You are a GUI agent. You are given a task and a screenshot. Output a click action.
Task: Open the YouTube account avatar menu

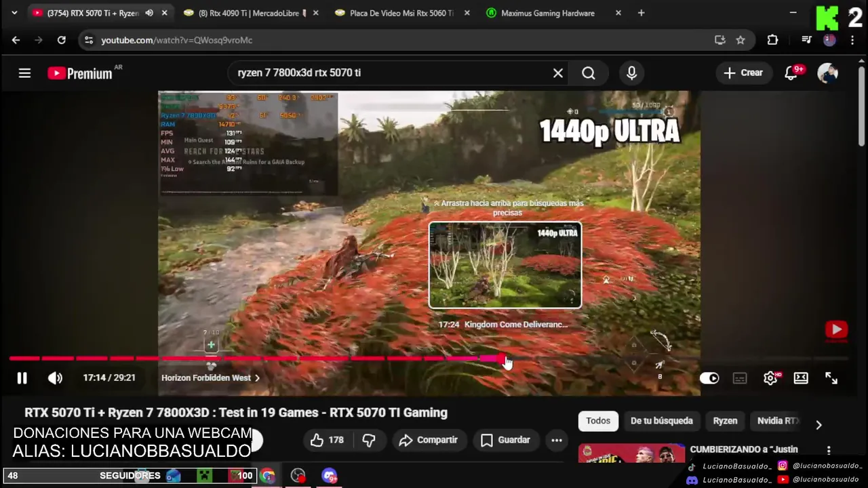click(x=828, y=73)
